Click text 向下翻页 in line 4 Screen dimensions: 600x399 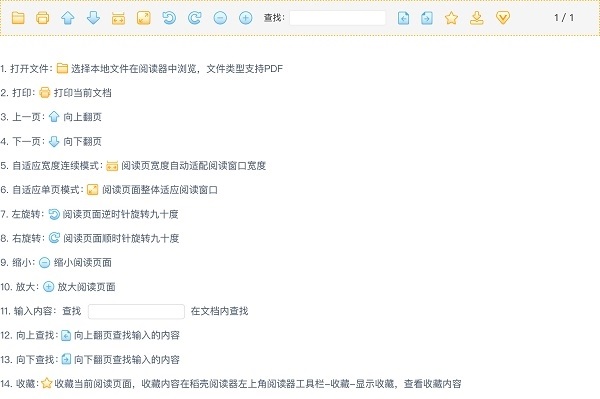click(83, 142)
